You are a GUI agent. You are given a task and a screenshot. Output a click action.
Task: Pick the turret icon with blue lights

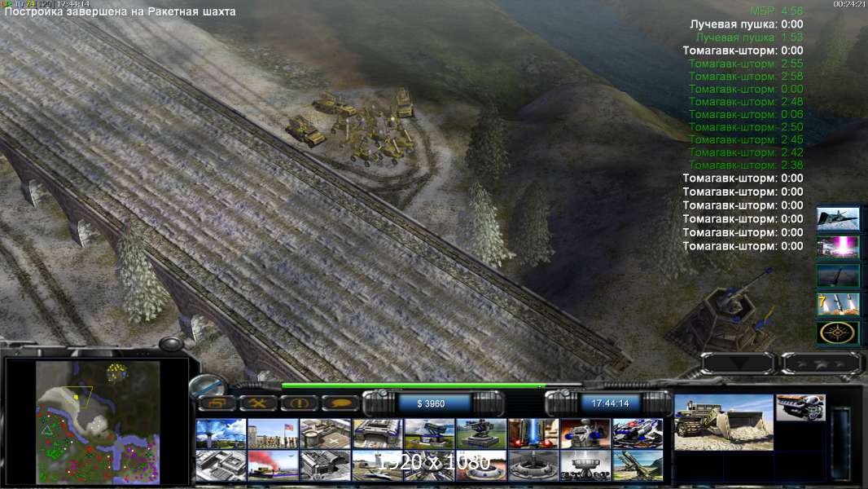[x=585, y=434]
